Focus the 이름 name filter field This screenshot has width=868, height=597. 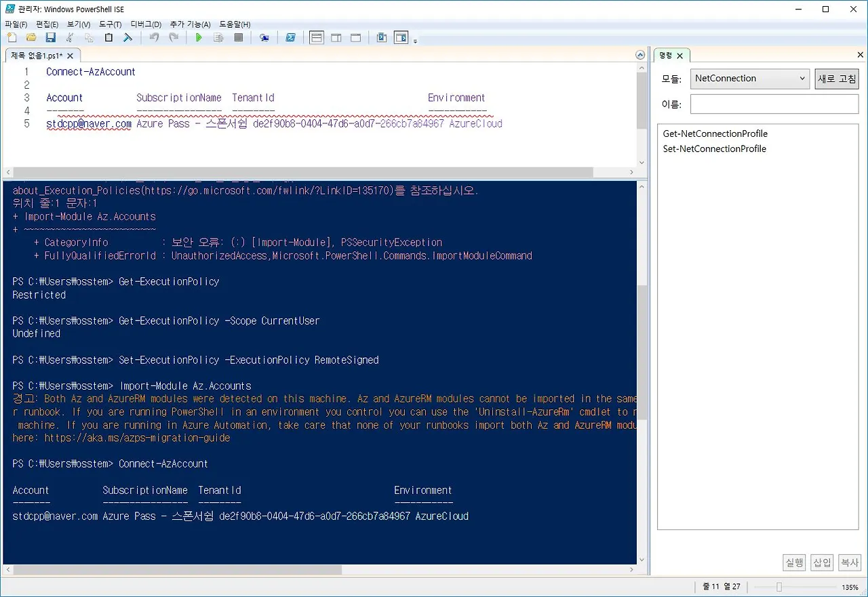pyautogui.click(x=774, y=104)
